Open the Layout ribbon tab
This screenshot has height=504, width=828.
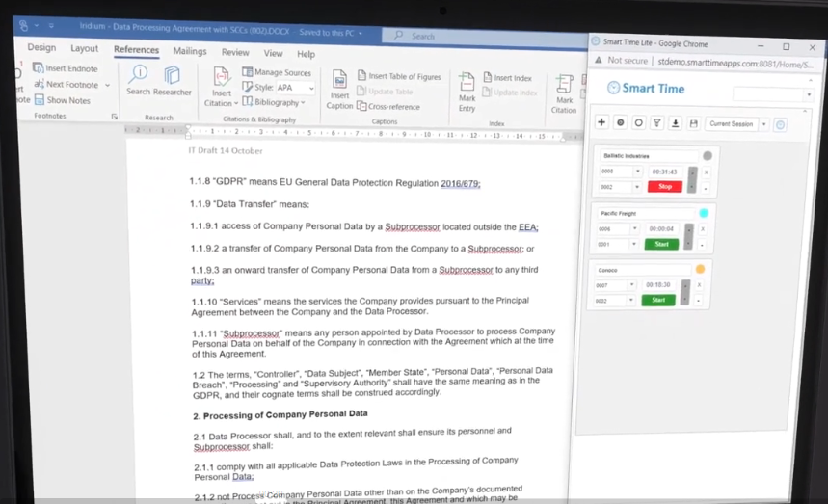coord(84,48)
